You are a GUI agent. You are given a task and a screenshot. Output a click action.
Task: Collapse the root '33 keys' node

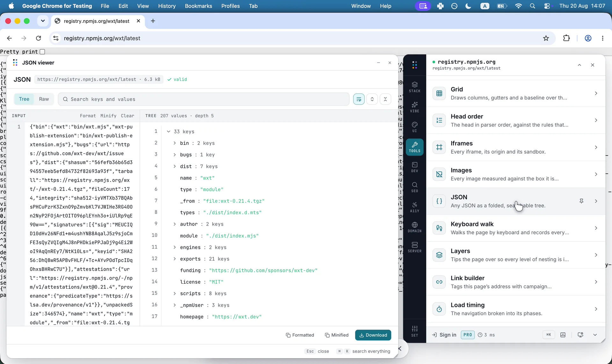tap(169, 132)
